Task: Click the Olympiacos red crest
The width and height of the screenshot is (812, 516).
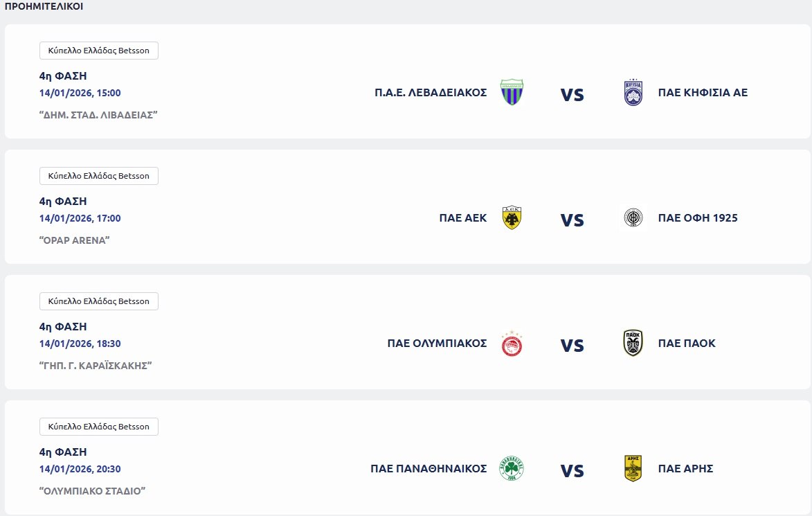Action: tap(512, 344)
